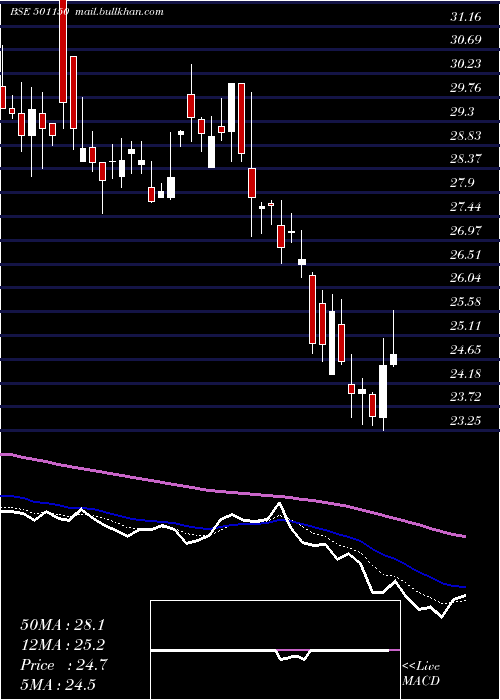This screenshot has width=500, height=700.
Task: Select the 23.72 price axis label
Action: 466,396
